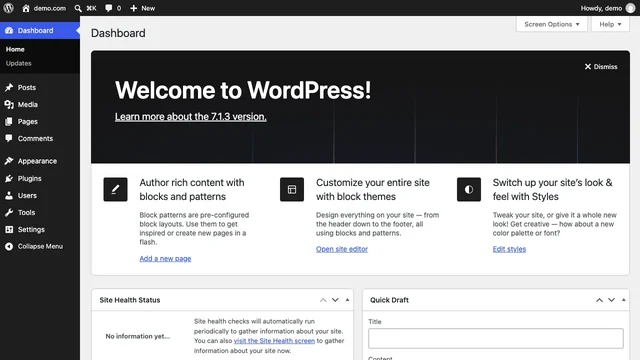Collapse the Quick Draft panel
Screen dimensions: 640x360
coord(624,300)
